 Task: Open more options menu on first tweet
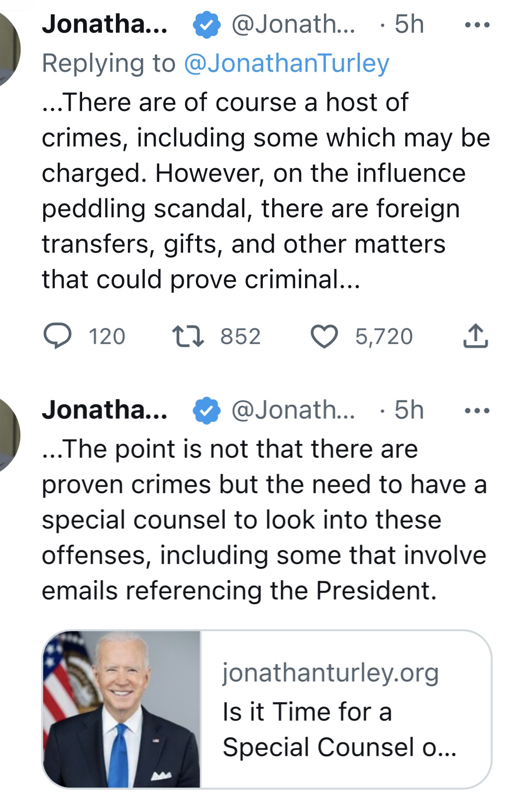pos(477,24)
